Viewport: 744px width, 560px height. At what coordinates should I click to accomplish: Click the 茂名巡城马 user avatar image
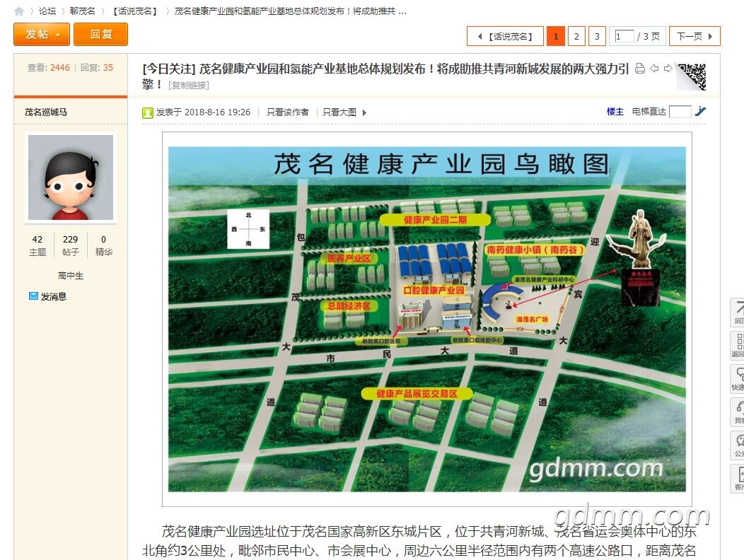71,177
